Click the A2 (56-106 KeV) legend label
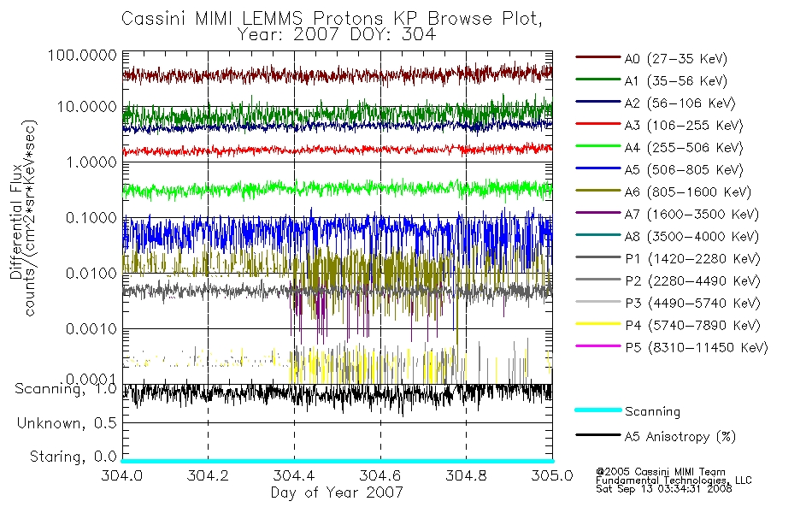This screenshot has height=513, width=812. coord(680,103)
